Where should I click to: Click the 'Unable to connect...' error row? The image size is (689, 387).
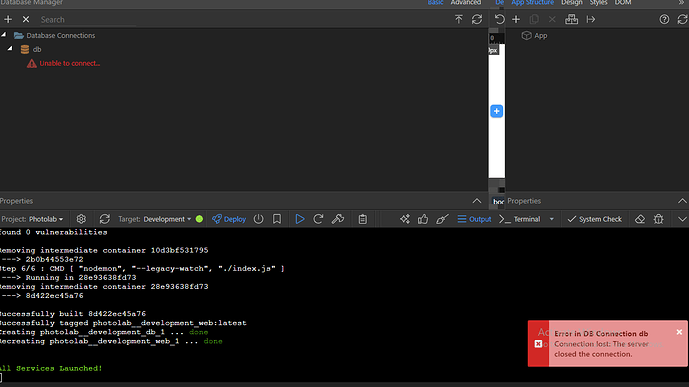(63, 63)
